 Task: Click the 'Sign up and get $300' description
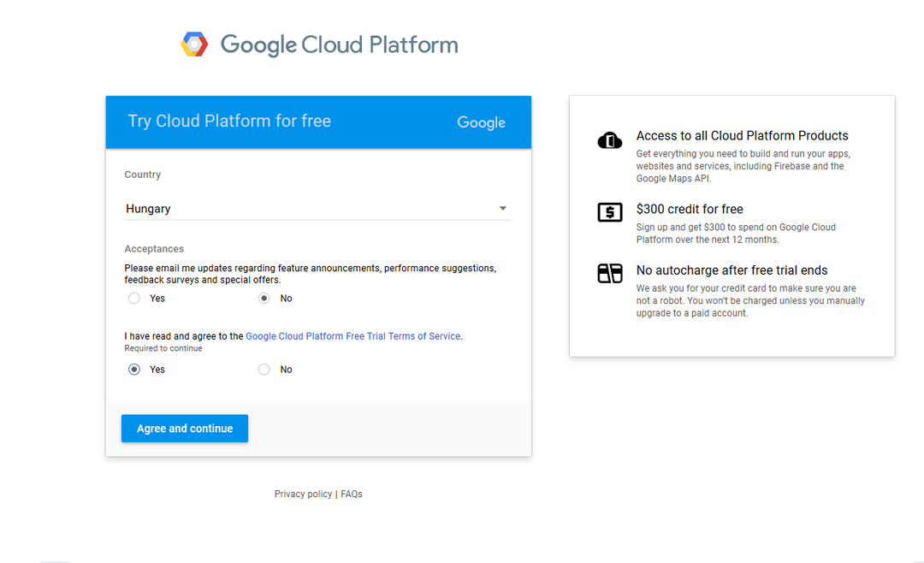tap(736, 234)
